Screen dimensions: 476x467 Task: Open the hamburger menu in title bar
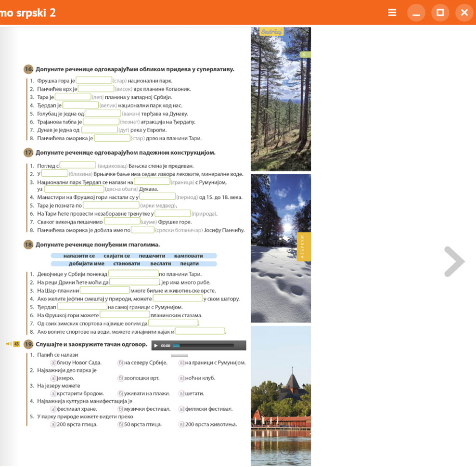pyautogui.click(x=392, y=13)
